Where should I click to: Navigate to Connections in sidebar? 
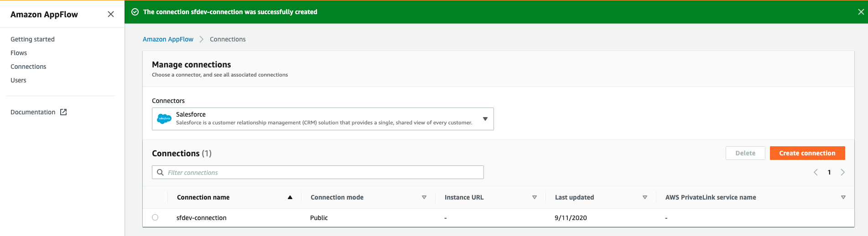point(28,67)
